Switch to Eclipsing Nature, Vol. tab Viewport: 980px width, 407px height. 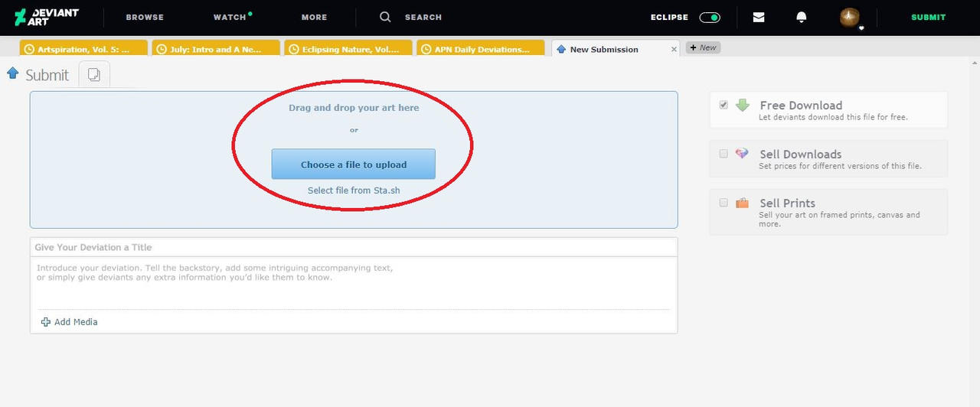(x=348, y=49)
